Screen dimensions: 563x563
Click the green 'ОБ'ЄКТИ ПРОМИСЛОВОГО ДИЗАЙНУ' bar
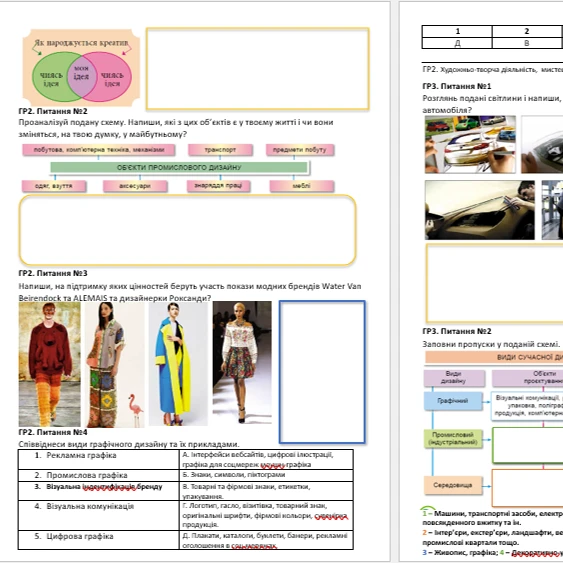click(x=179, y=167)
